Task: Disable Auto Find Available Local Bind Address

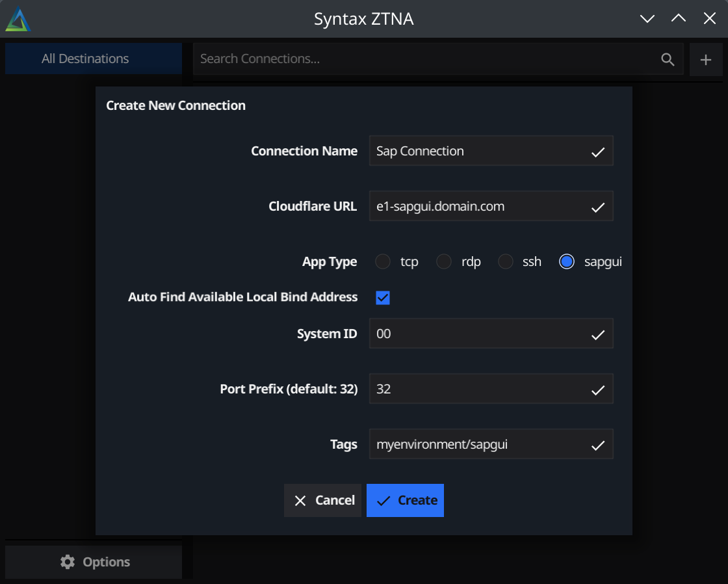Action: tap(382, 297)
